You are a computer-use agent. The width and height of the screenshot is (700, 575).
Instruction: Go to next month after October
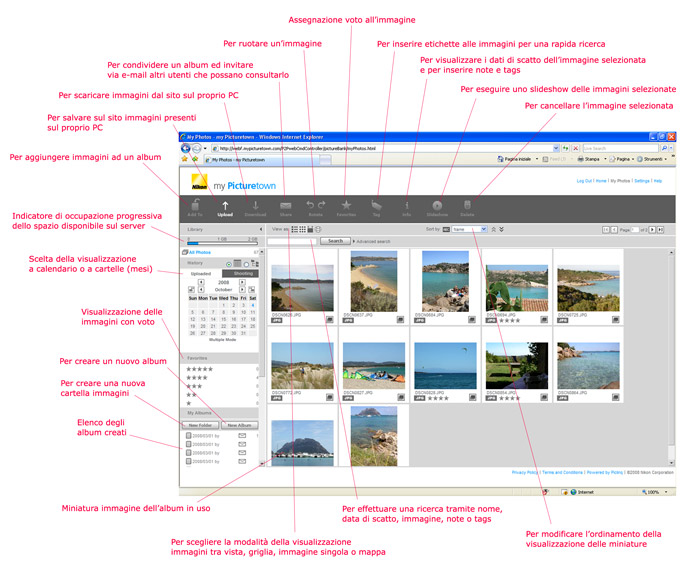point(242,290)
